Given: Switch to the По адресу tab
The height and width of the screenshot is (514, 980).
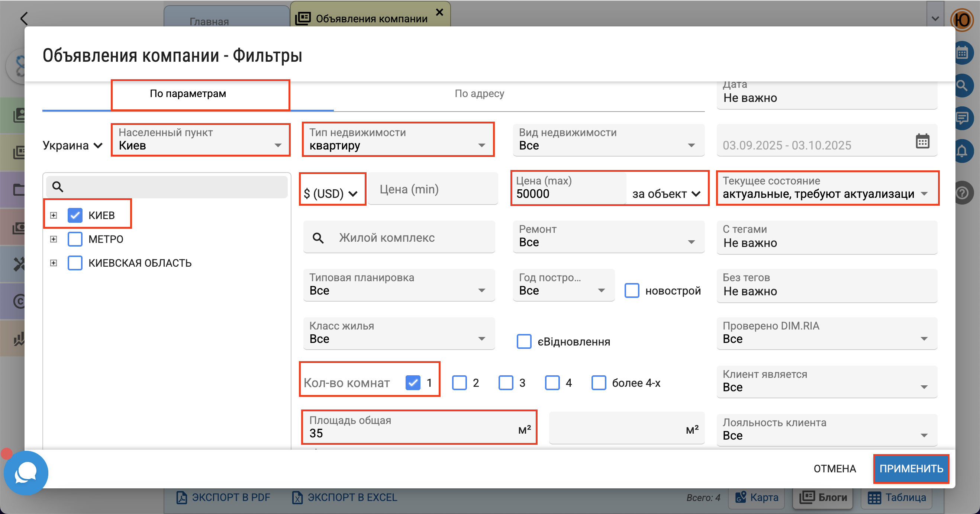Looking at the screenshot, I should [479, 94].
